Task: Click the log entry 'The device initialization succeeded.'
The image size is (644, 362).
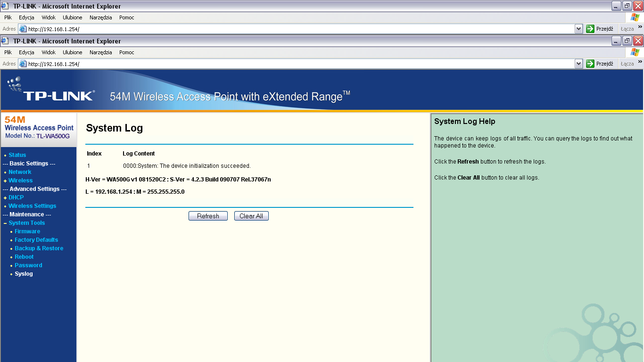Action: (x=187, y=166)
